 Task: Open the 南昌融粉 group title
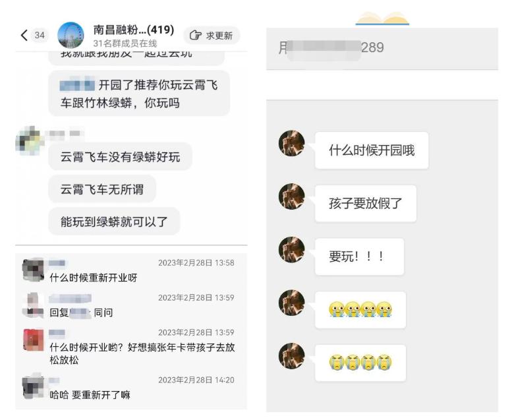pos(134,30)
